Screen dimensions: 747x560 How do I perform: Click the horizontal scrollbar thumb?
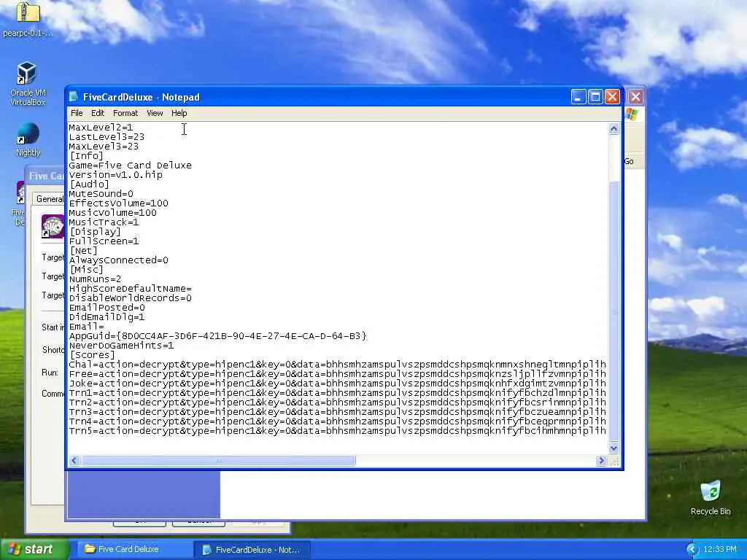click(218, 461)
